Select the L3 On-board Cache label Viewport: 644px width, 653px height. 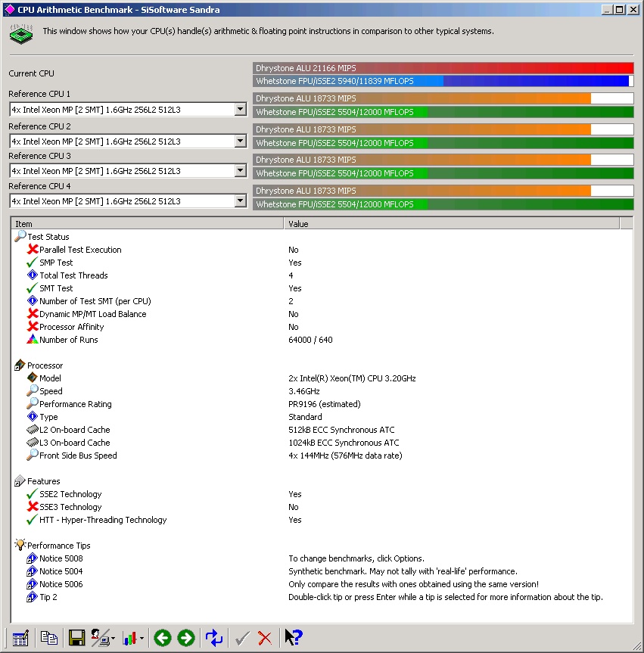pos(75,443)
